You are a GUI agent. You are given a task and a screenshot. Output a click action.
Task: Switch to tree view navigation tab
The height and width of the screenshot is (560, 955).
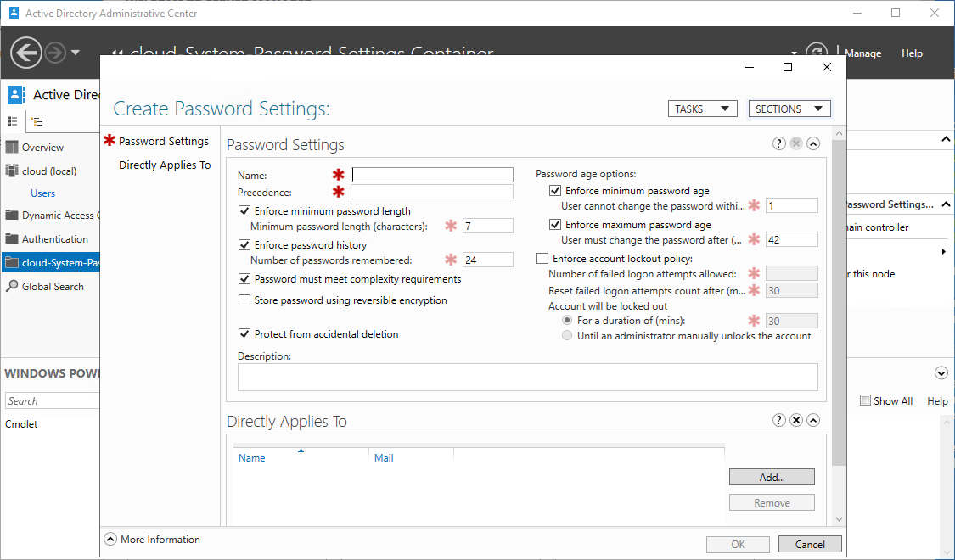click(x=37, y=121)
